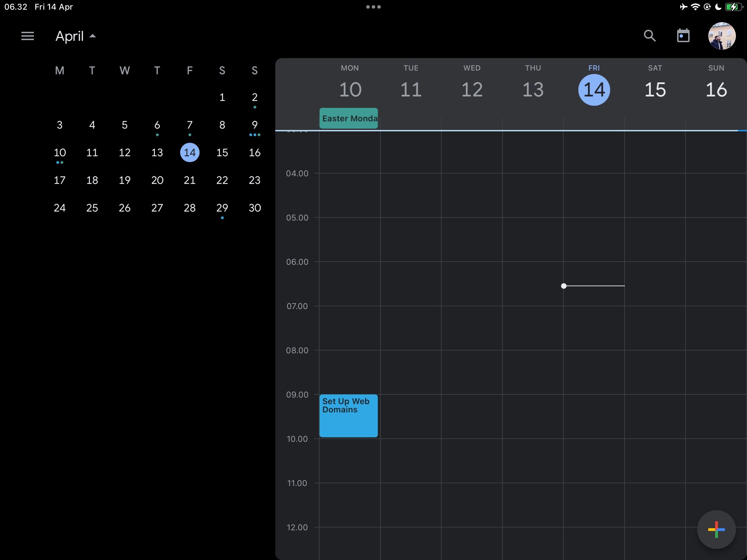Switch to Monday 10 in week view
747x560 pixels.
point(350,90)
